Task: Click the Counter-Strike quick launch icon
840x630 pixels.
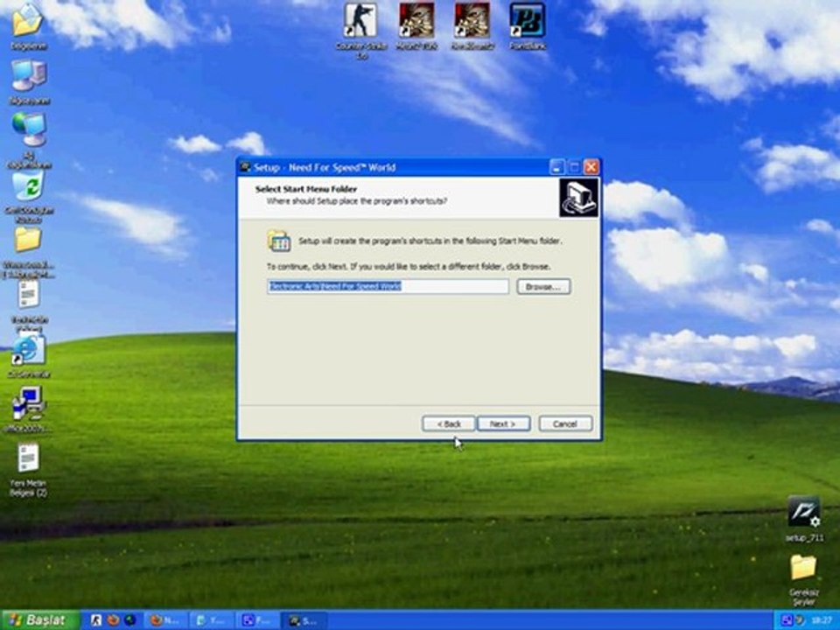Action: pos(96,620)
